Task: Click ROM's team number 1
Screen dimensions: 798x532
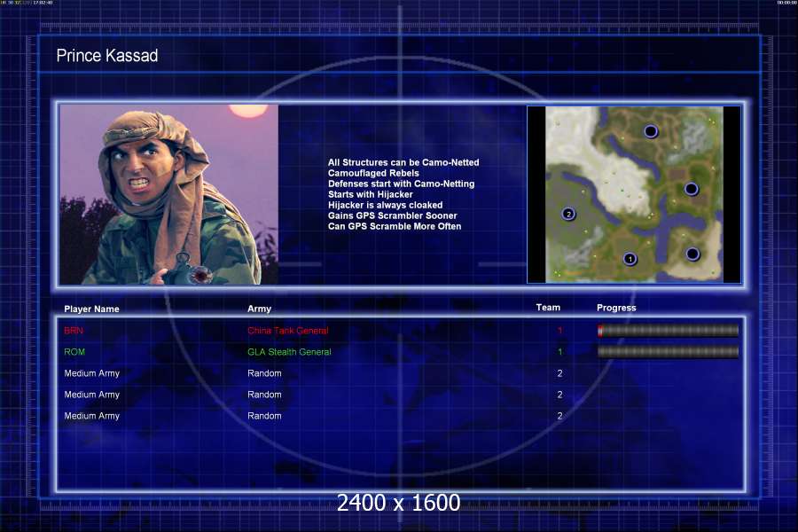Action: (559, 352)
